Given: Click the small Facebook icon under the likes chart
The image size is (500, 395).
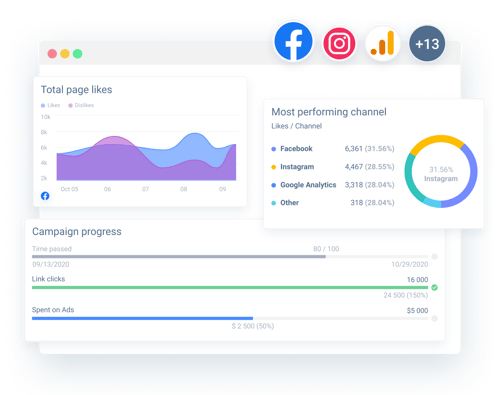Looking at the screenshot, I should tap(45, 196).
